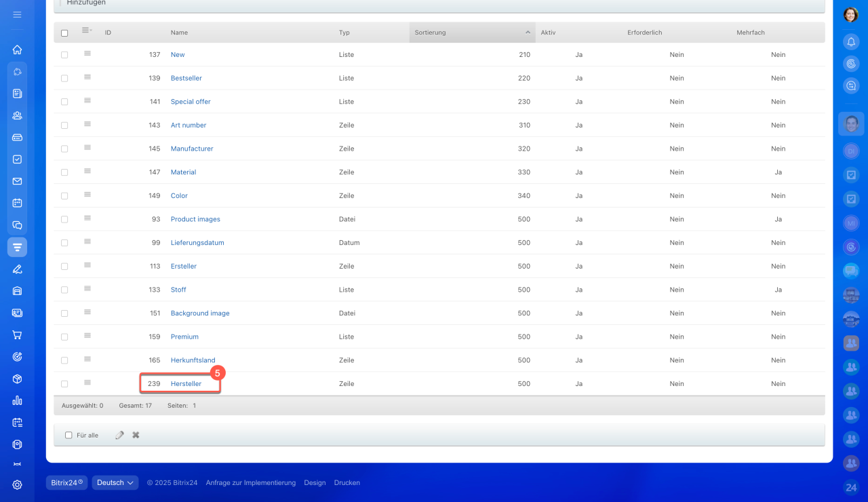Open the column settings menu icon in the header
Image resolution: width=868 pixels, height=502 pixels.
coord(87,30)
